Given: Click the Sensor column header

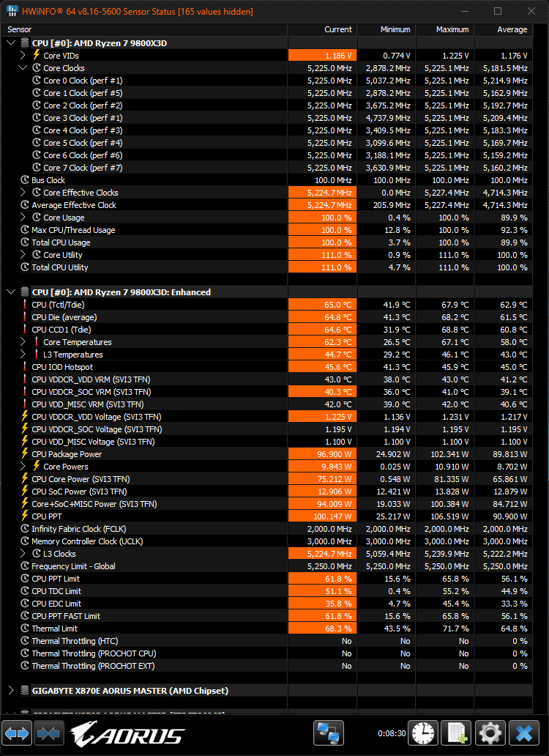Looking at the screenshot, I should 20,29.
